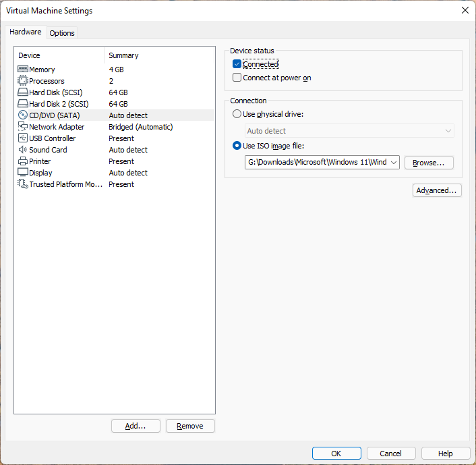Switch to the Hardware tab

[x=26, y=32]
